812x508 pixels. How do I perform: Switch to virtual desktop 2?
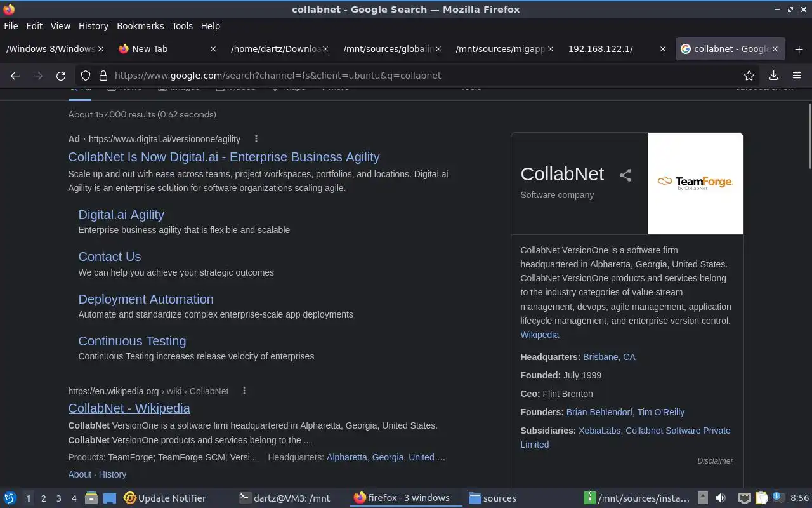pyautogui.click(x=43, y=498)
